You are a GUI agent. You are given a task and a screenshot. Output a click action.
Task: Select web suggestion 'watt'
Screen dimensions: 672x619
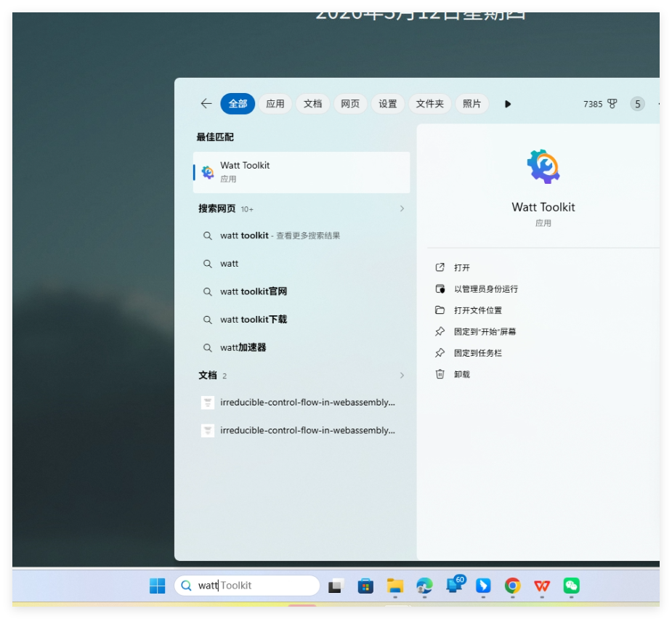point(301,264)
